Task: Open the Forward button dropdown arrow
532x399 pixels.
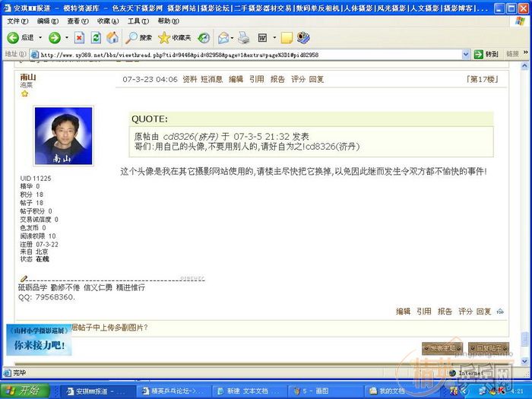Action: coord(65,37)
